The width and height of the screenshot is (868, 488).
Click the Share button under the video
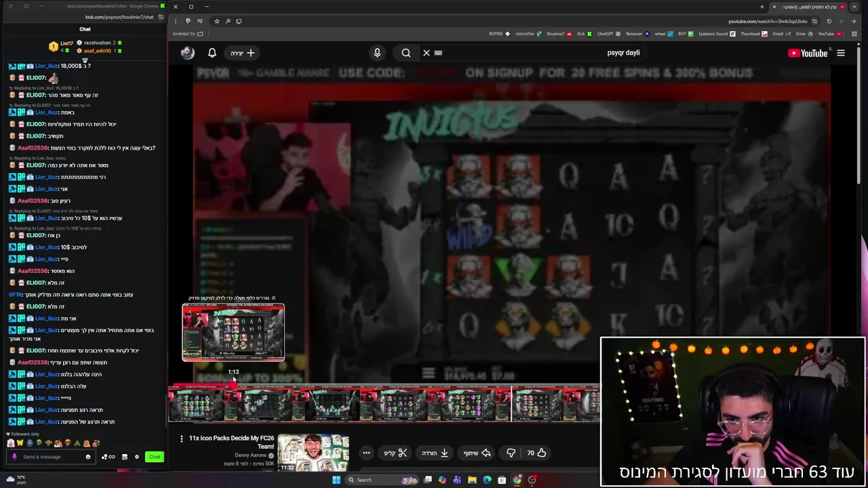point(477,453)
